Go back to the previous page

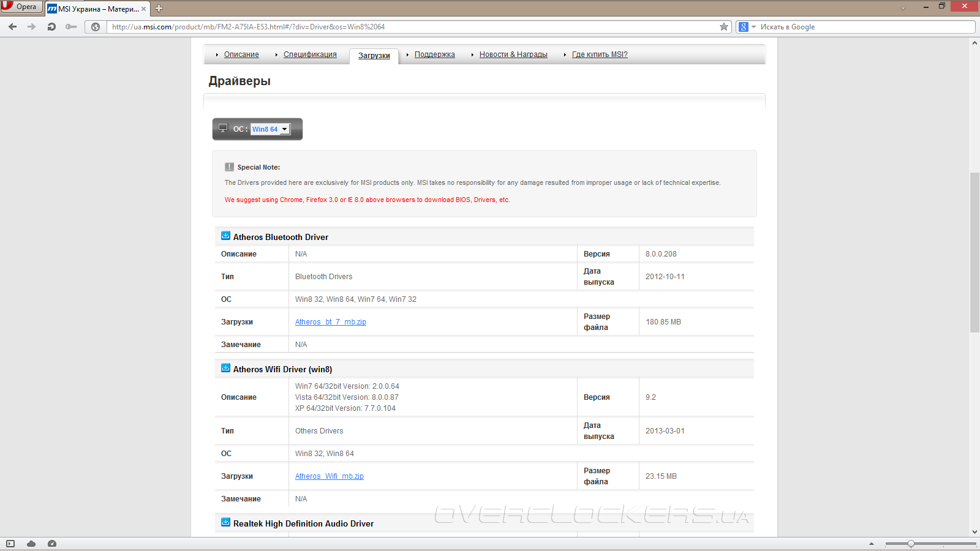coord(13,27)
